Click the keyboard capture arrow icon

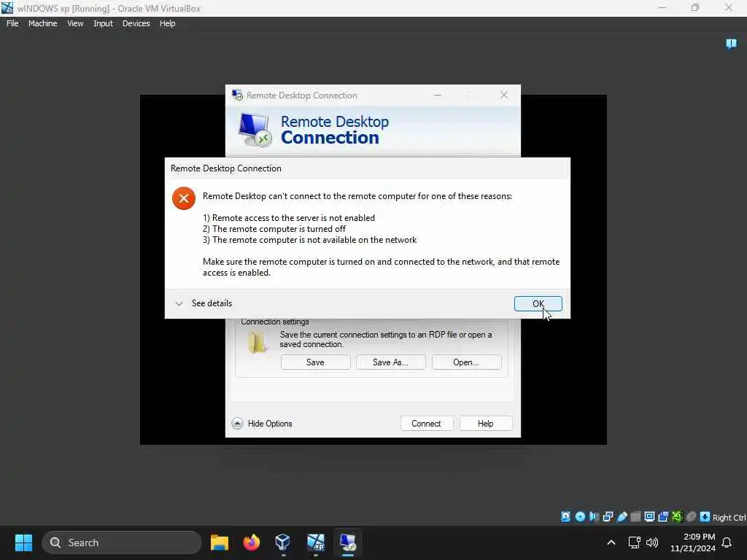coord(705,517)
